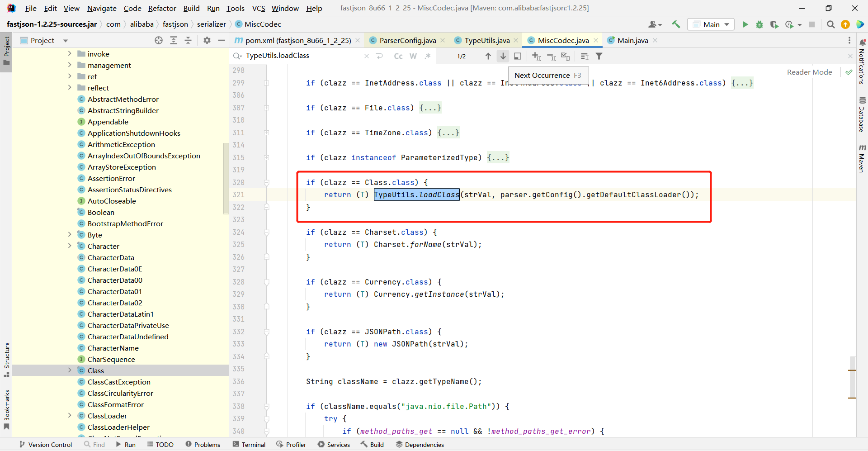Viewport: 868px width, 451px height.
Task: Click Reader Mode label
Action: pos(809,72)
